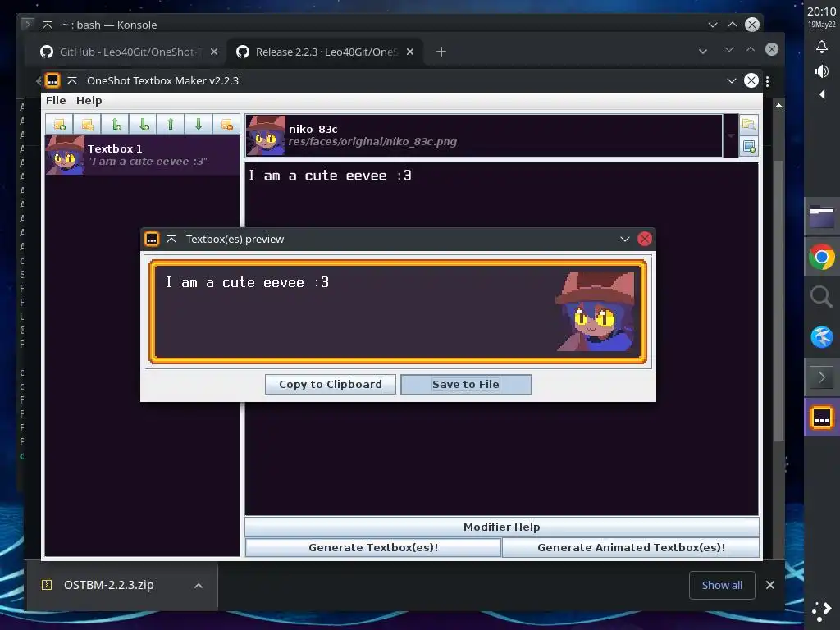Open the Help menu
The image size is (840, 630).
tap(89, 100)
